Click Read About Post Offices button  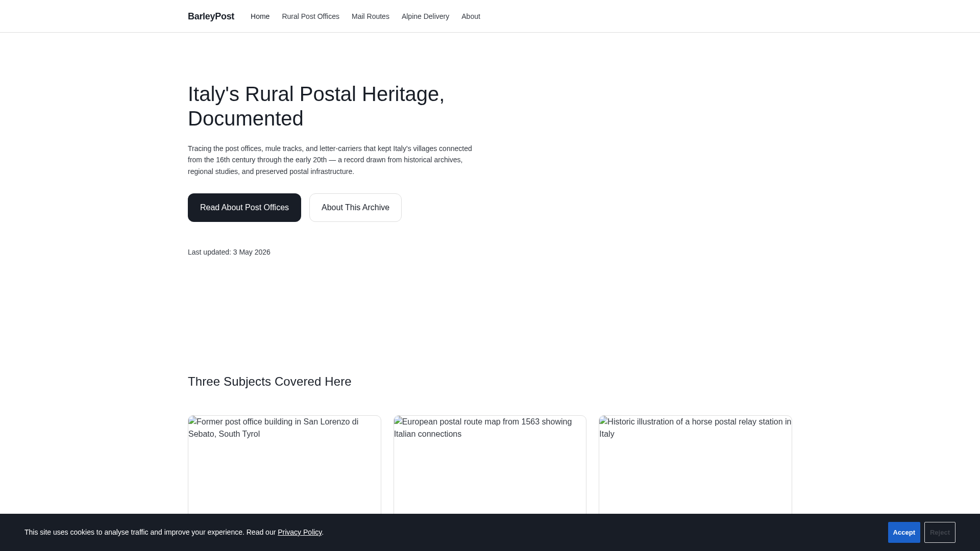point(244,208)
